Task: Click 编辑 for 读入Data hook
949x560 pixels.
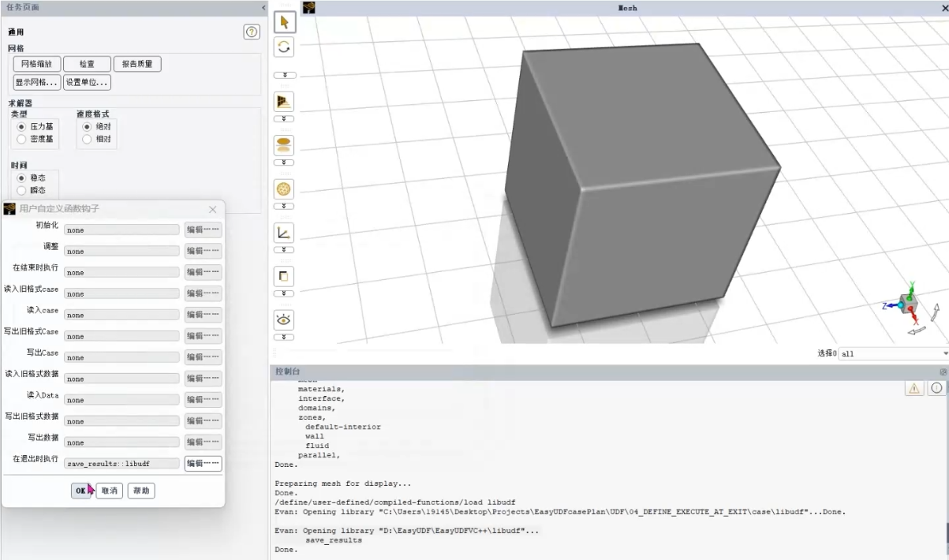Action: coord(203,400)
